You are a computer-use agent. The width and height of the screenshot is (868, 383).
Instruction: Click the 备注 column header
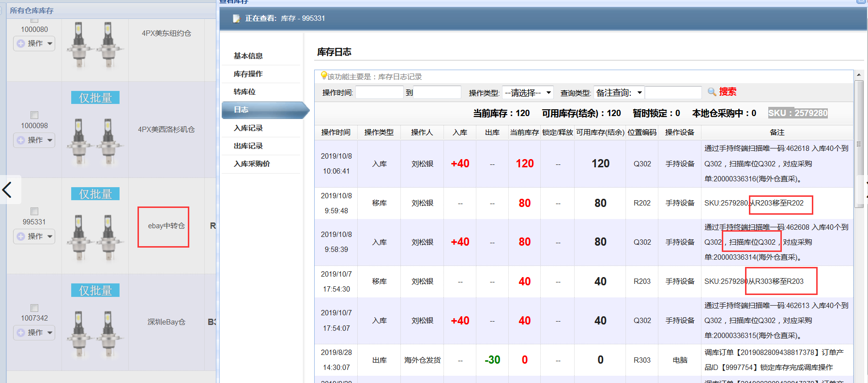[x=777, y=133]
